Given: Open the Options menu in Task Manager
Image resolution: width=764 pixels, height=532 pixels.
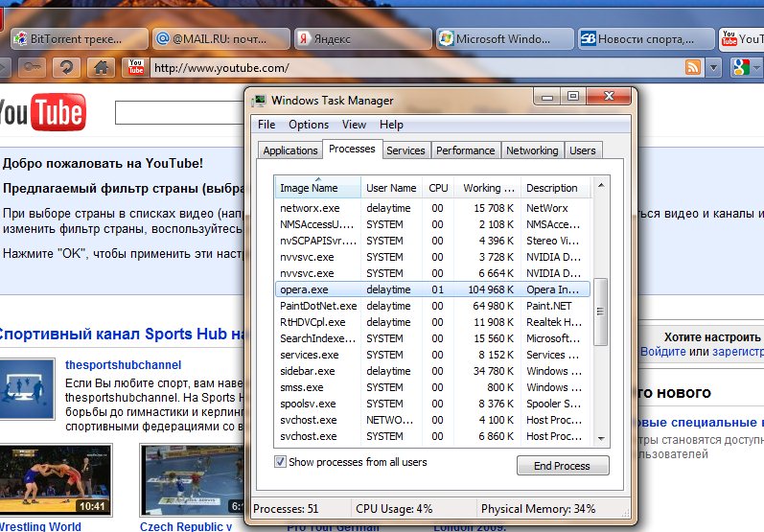Looking at the screenshot, I should [308, 125].
